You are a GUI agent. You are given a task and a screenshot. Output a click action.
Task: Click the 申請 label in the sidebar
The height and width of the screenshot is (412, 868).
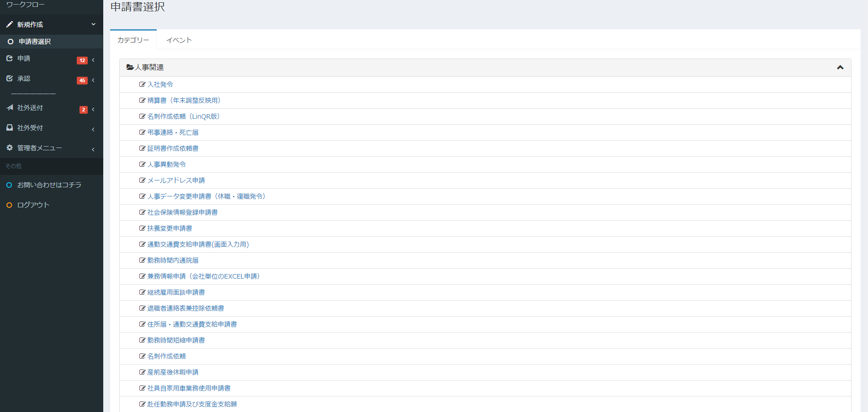[x=24, y=58]
